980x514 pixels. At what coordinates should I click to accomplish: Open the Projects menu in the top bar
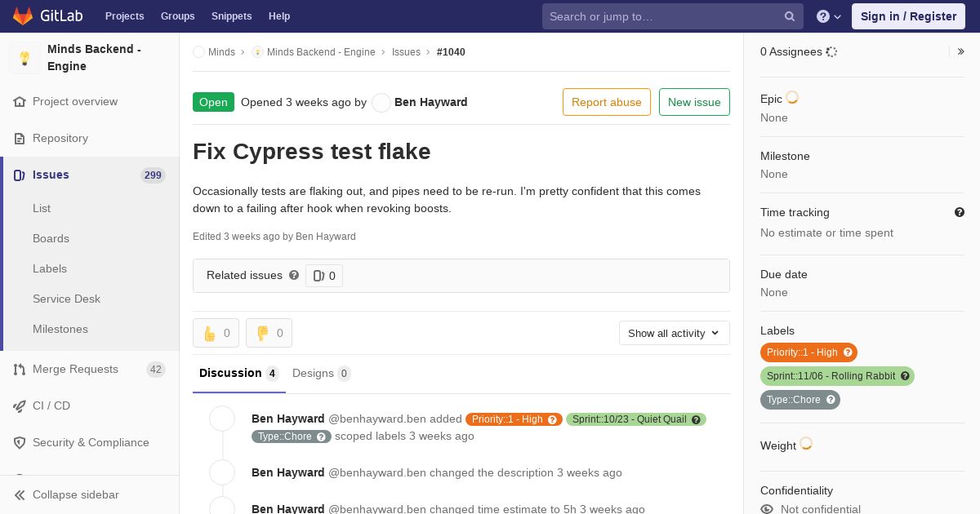pyautogui.click(x=124, y=16)
